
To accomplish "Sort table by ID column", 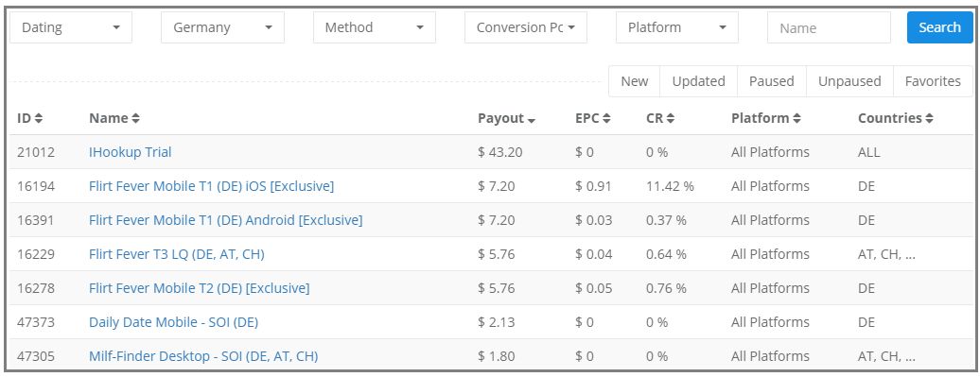I will click(29, 118).
